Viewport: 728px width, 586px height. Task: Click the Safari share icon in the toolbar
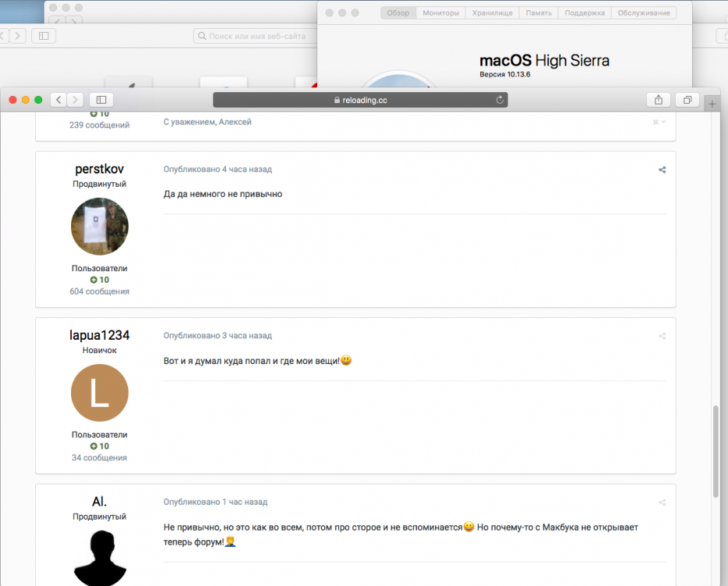tap(658, 100)
